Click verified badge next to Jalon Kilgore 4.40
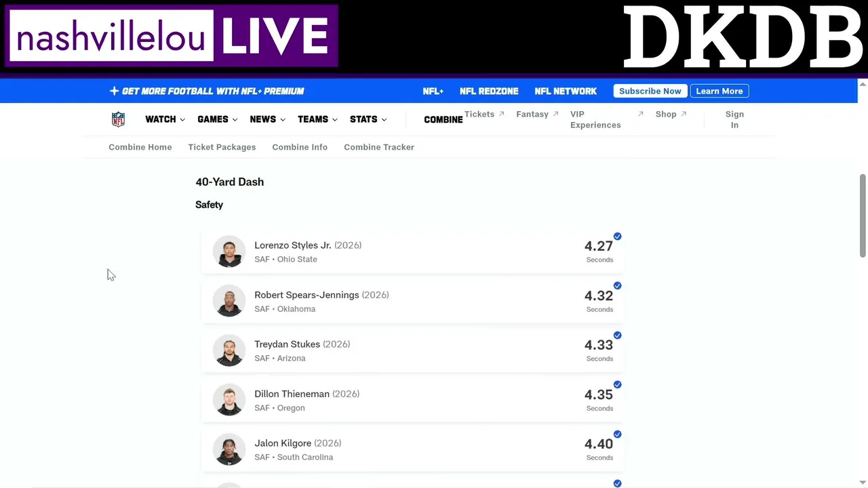 (x=617, y=434)
